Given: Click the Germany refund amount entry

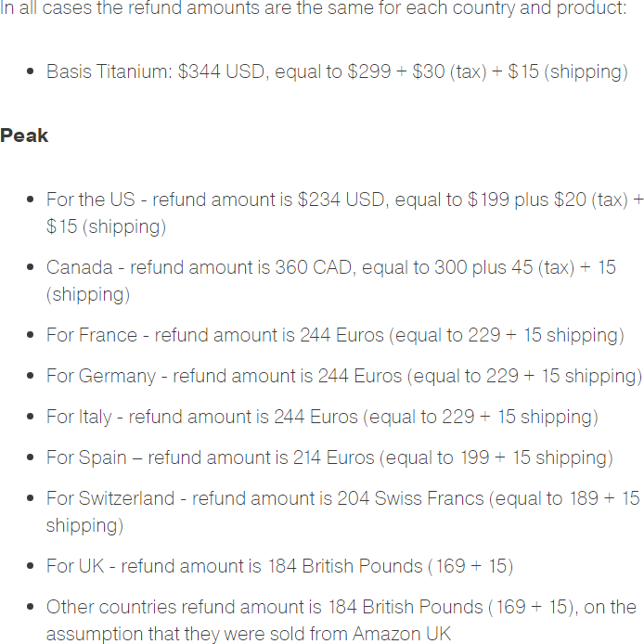Looking at the screenshot, I should pos(343,376).
